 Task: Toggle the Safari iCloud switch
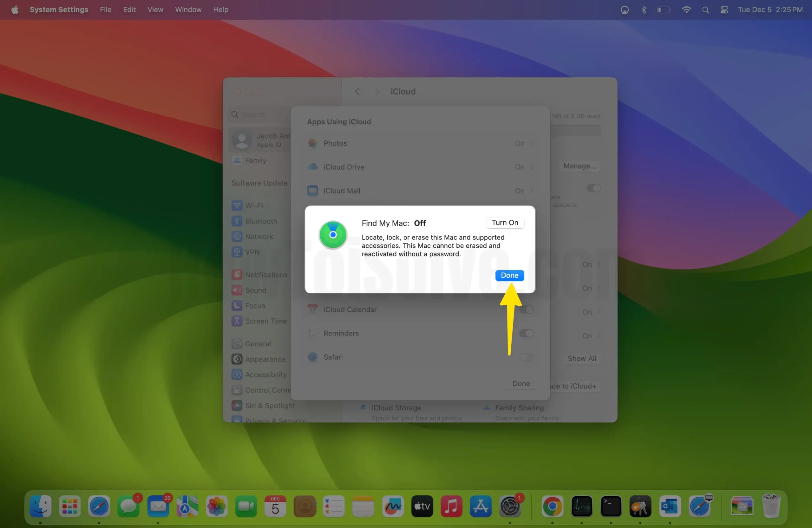coord(526,357)
